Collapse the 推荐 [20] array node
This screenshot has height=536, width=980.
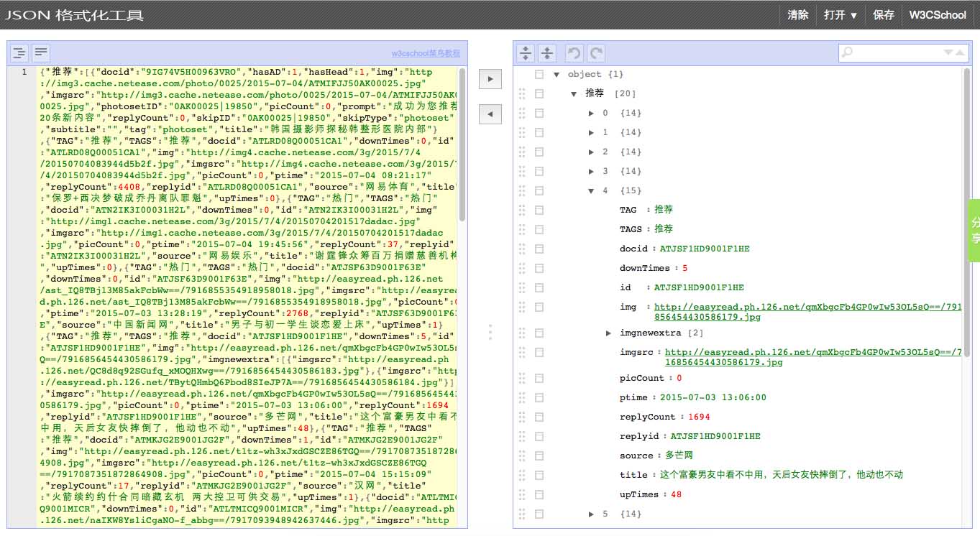click(x=574, y=93)
